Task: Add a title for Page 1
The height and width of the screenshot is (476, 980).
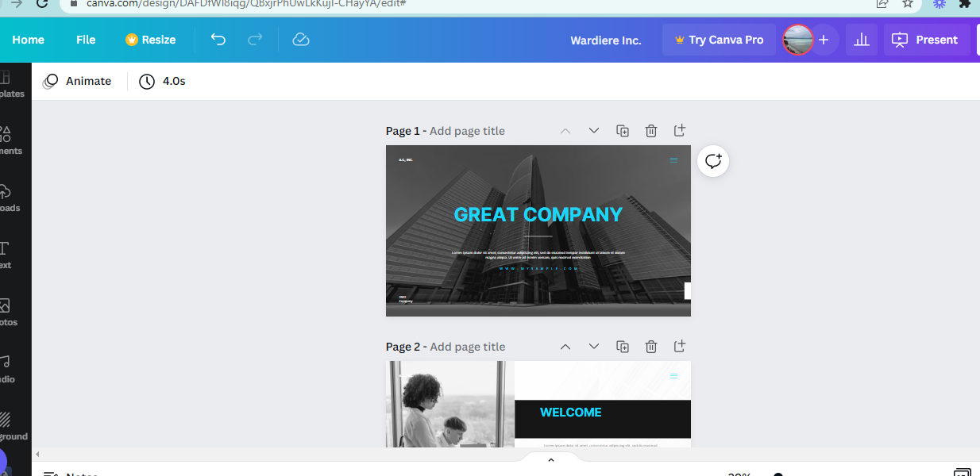Action: coord(467,131)
